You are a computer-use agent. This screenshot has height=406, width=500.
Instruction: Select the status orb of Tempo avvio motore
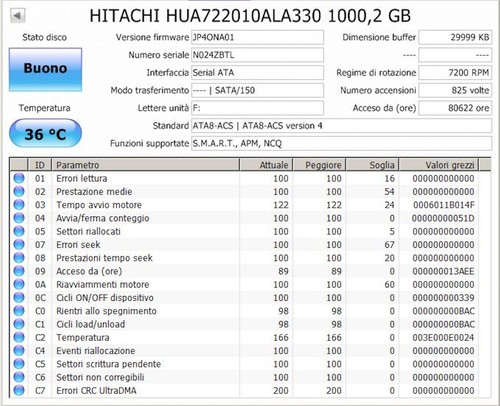(19, 205)
